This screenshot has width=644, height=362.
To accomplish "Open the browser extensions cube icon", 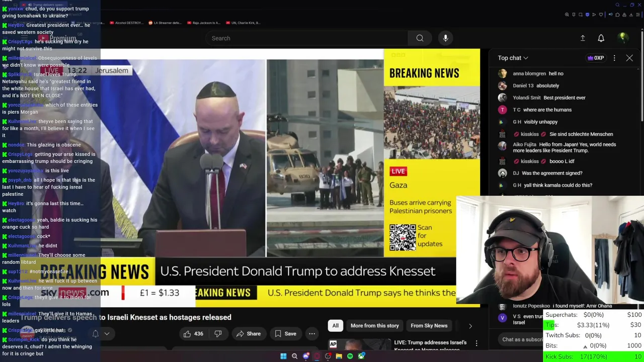I will coord(617,15).
